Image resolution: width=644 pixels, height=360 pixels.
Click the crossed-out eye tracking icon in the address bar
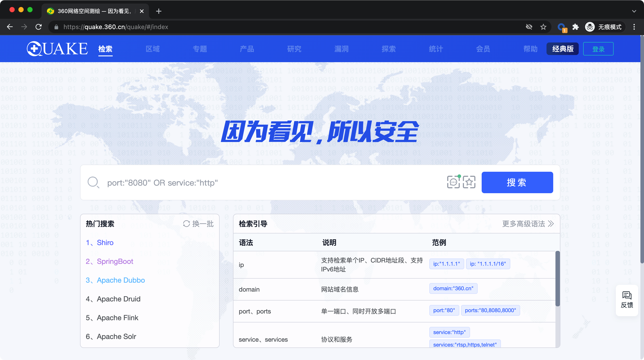[529, 27]
